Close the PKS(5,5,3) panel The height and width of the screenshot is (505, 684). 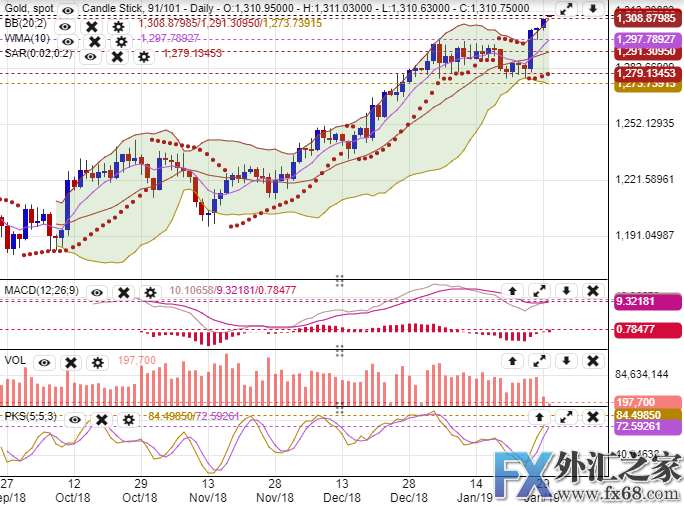pos(593,413)
